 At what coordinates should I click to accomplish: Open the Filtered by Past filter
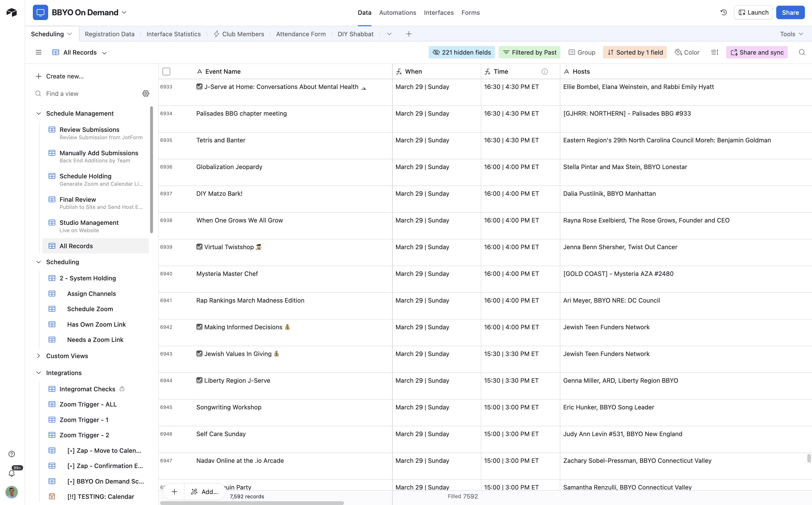(x=530, y=52)
